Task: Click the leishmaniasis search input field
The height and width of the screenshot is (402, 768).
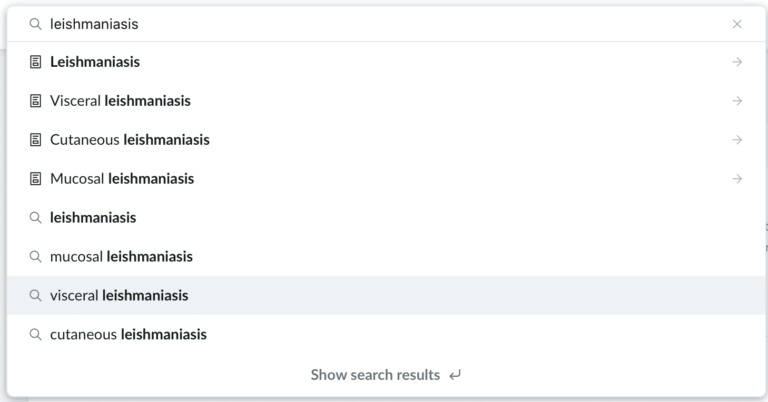Action: (380, 24)
